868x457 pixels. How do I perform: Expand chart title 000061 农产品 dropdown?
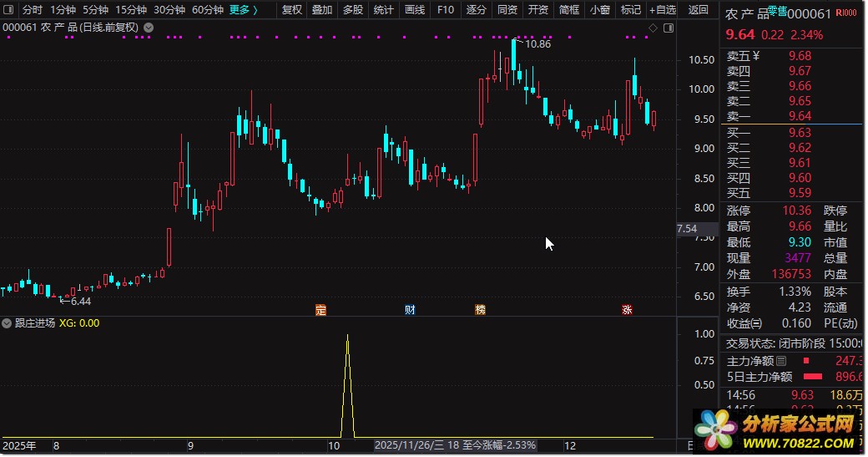(149, 27)
